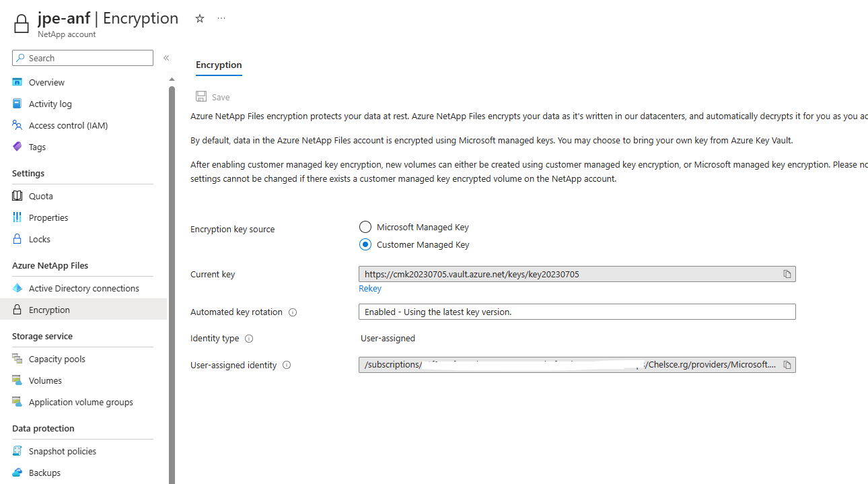Copy the Current key URL
This screenshot has width=868, height=484.
click(787, 274)
